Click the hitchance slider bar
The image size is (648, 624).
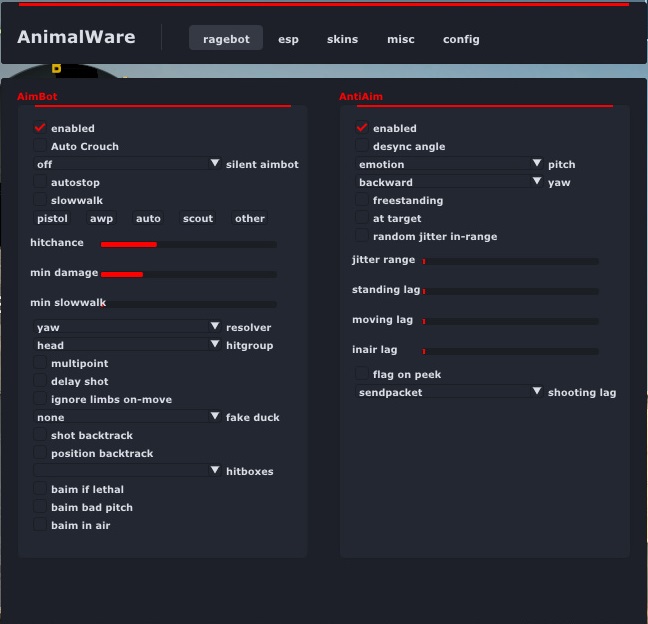pos(189,245)
